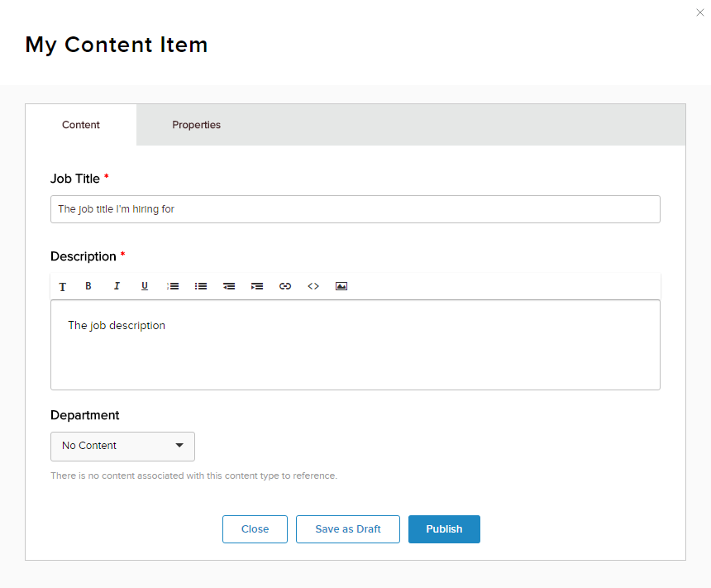Open the text style (T) formatting option
711x588 pixels.
[63, 286]
